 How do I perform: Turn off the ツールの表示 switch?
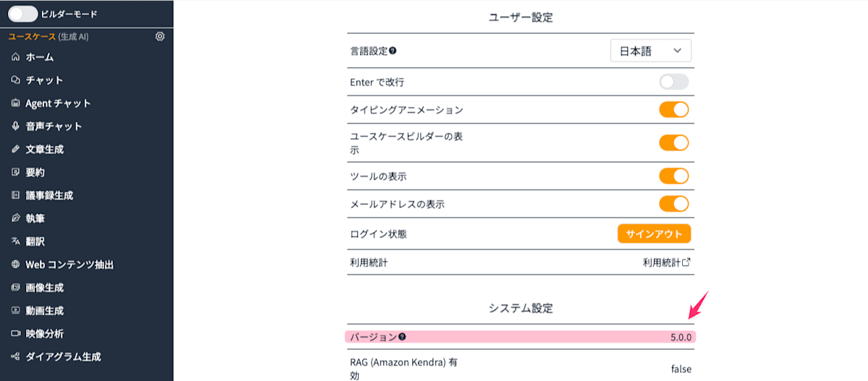673,176
